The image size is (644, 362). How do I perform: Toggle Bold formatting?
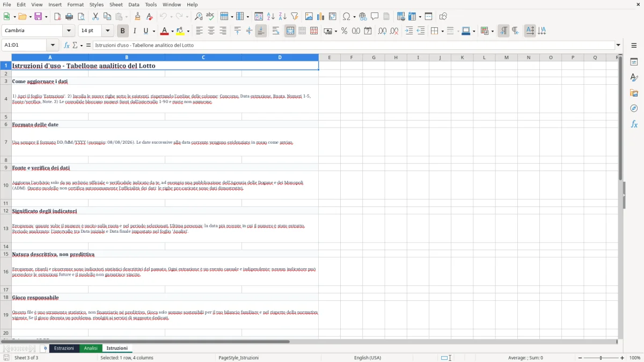point(122,31)
